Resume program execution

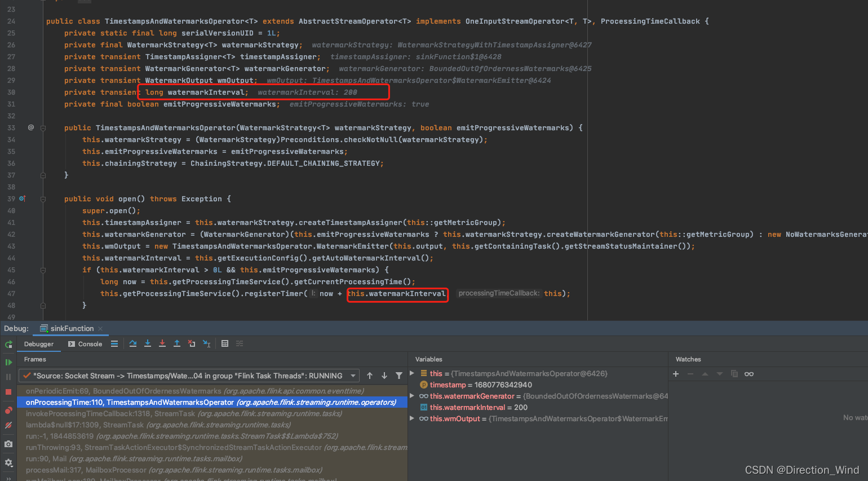tap(8, 362)
